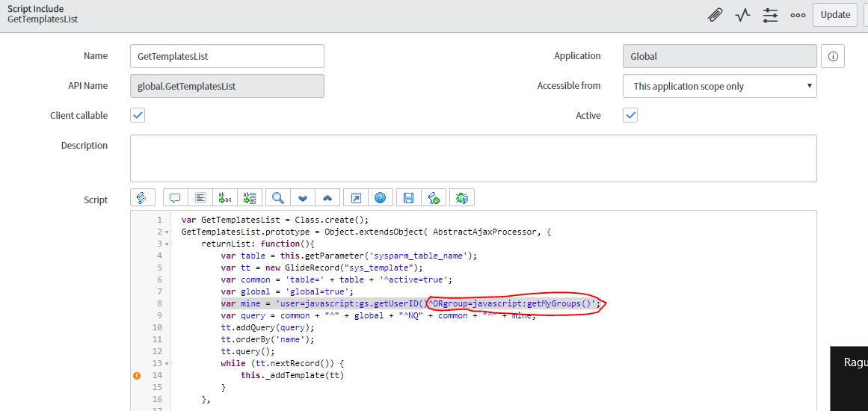Viewport: 868px width, 411px height.
Task: Edit the Name field GetTemplatesList
Action: 227,56
